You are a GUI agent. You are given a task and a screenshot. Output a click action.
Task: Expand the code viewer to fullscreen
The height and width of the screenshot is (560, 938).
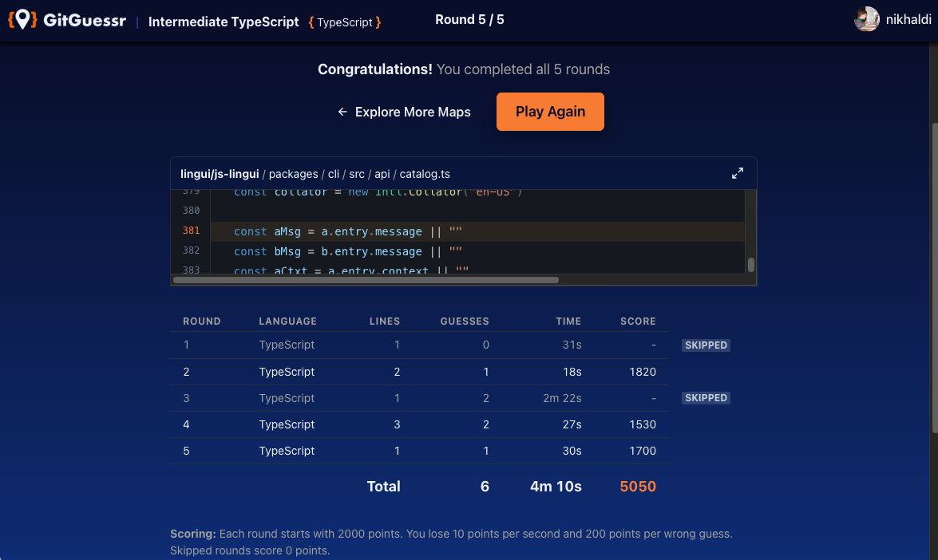pos(738,172)
